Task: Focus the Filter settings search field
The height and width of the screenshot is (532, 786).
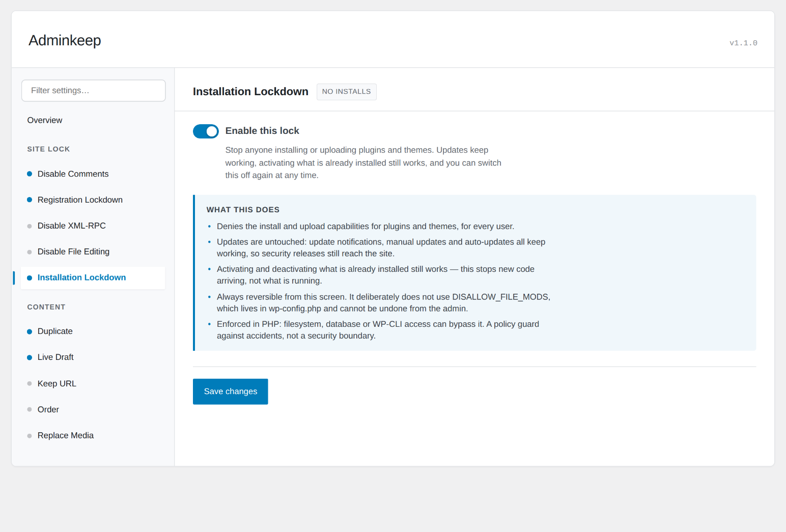Action: 94,91
